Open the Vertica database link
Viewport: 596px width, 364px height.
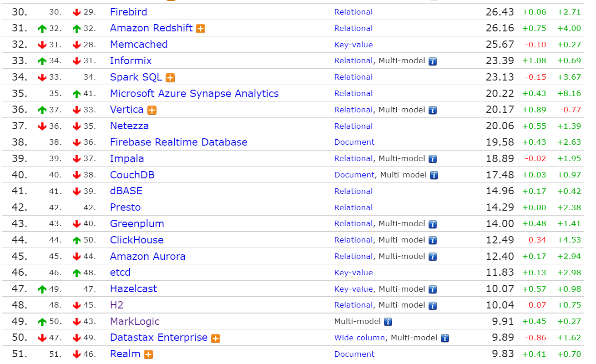click(x=127, y=110)
